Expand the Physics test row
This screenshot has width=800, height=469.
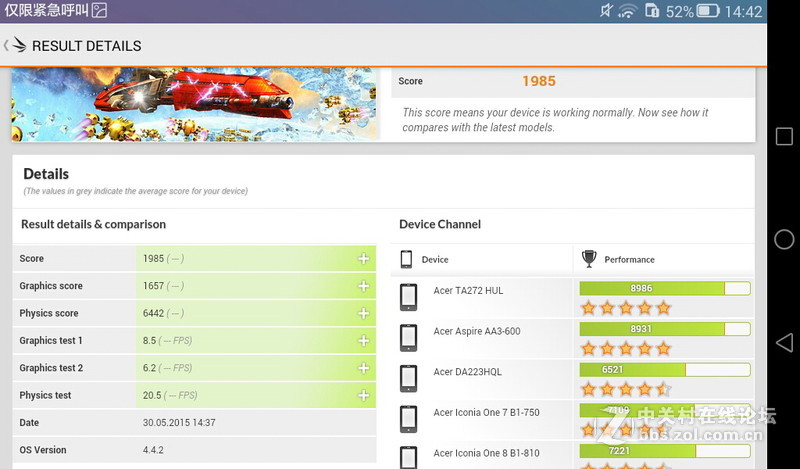tap(363, 395)
